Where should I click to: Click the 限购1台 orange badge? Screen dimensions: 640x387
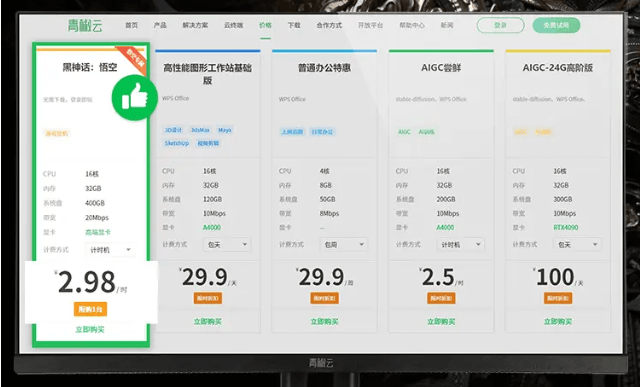pos(90,309)
